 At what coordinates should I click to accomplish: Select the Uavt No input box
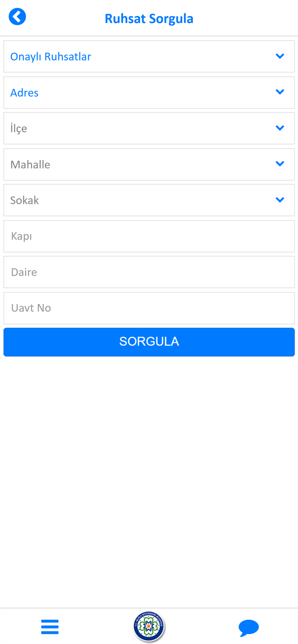coord(149,308)
